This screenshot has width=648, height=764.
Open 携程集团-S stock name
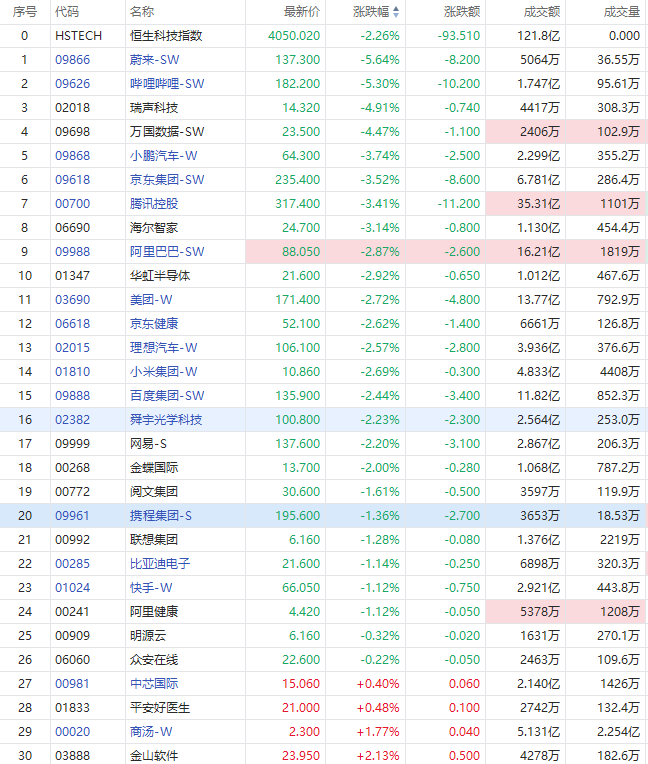pos(161,516)
